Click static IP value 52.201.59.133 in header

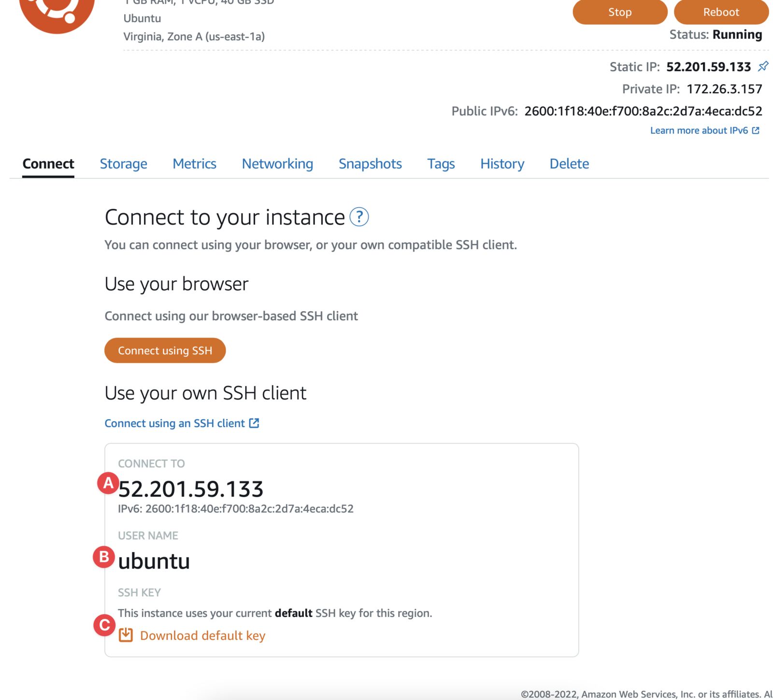(x=708, y=67)
